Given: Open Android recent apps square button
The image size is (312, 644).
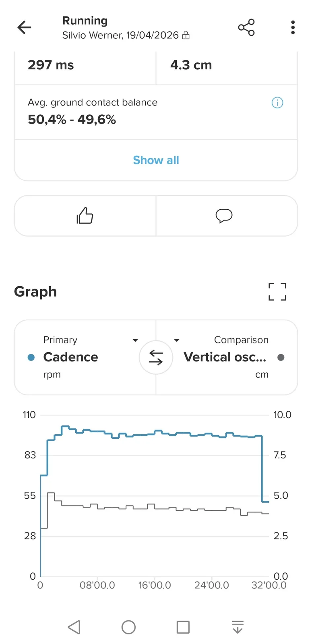Looking at the screenshot, I should tap(183, 627).
